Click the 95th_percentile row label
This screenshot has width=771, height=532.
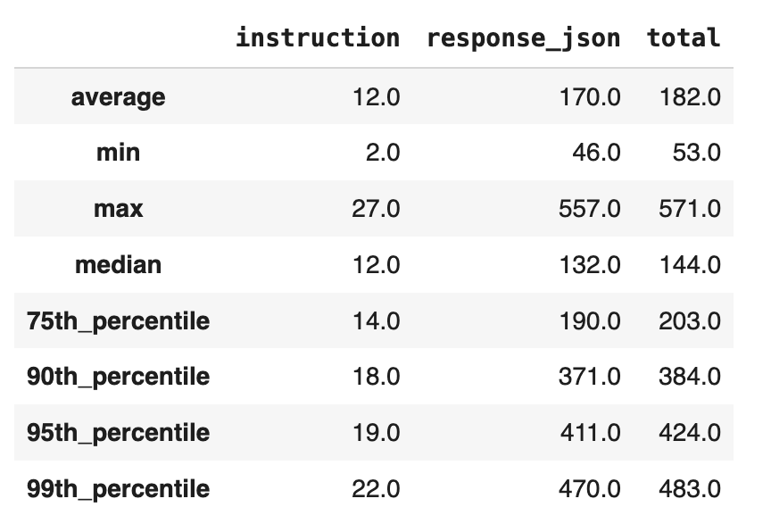118,433
